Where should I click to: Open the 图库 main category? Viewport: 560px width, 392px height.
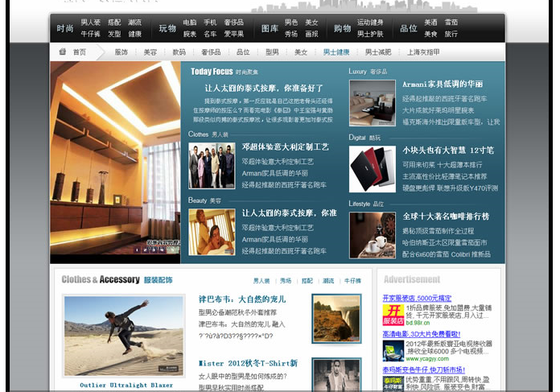[270, 28]
